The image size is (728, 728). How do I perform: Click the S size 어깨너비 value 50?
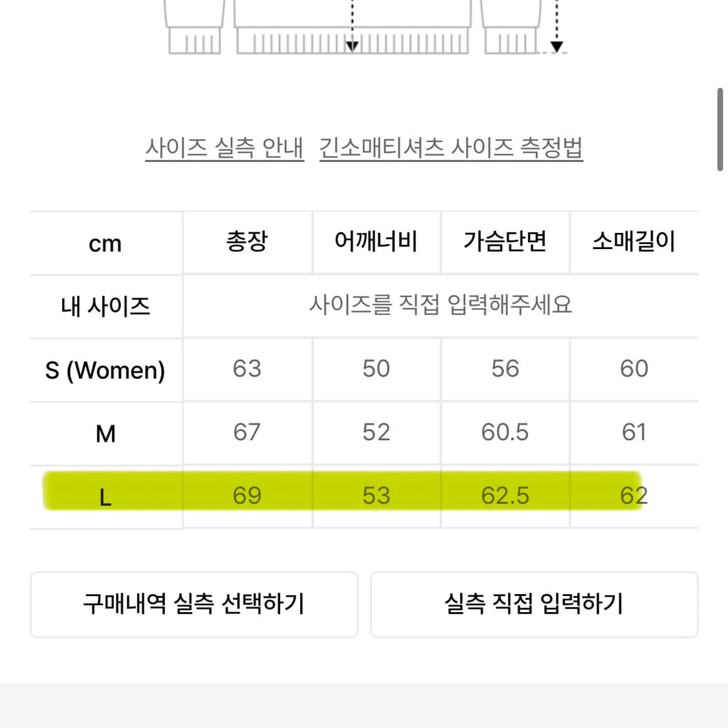click(376, 369)
